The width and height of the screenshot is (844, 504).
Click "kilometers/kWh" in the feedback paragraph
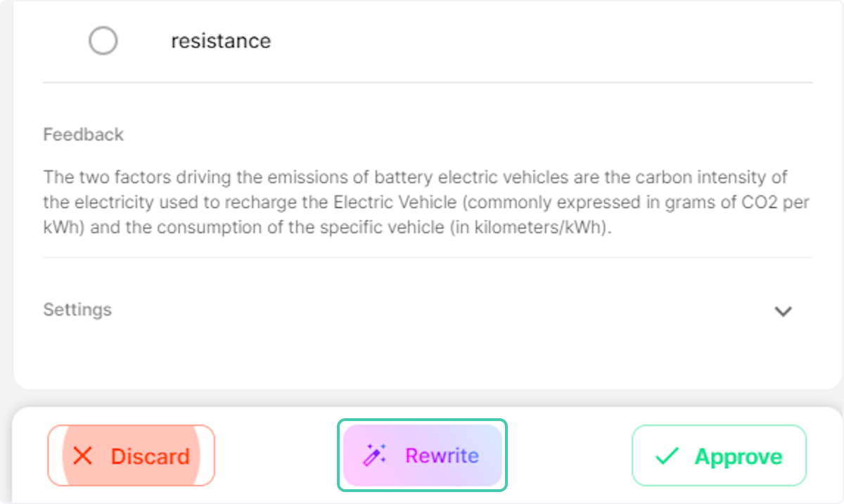coord(554,229)
